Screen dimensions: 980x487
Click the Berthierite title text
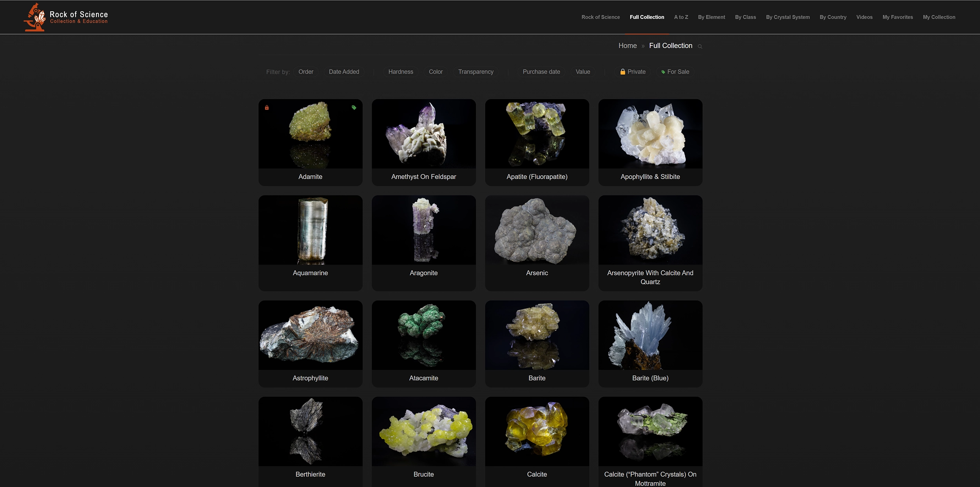point(310,474)
